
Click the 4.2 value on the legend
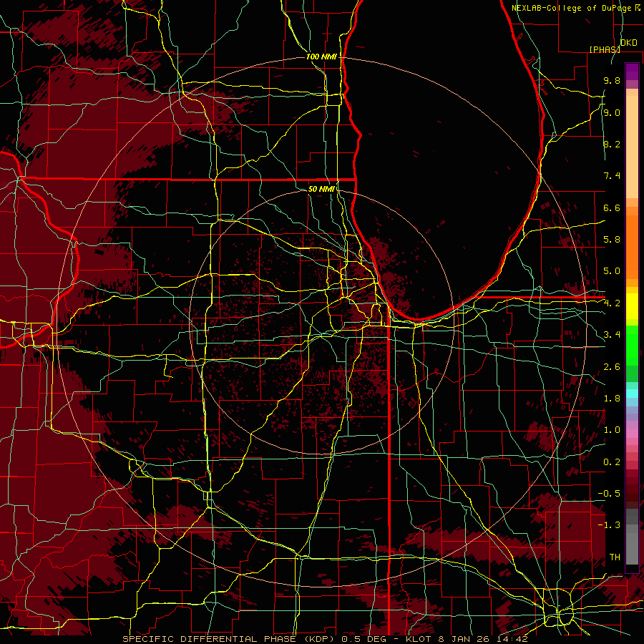click(612, 303)
